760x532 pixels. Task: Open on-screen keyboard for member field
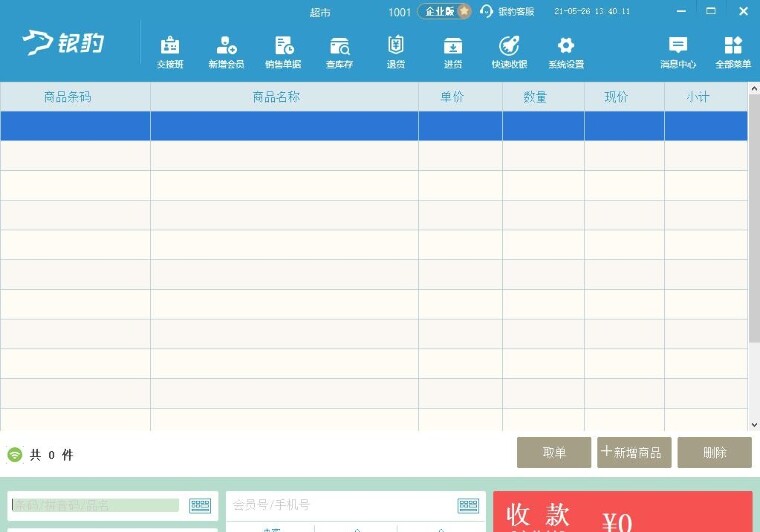[468, 505]
